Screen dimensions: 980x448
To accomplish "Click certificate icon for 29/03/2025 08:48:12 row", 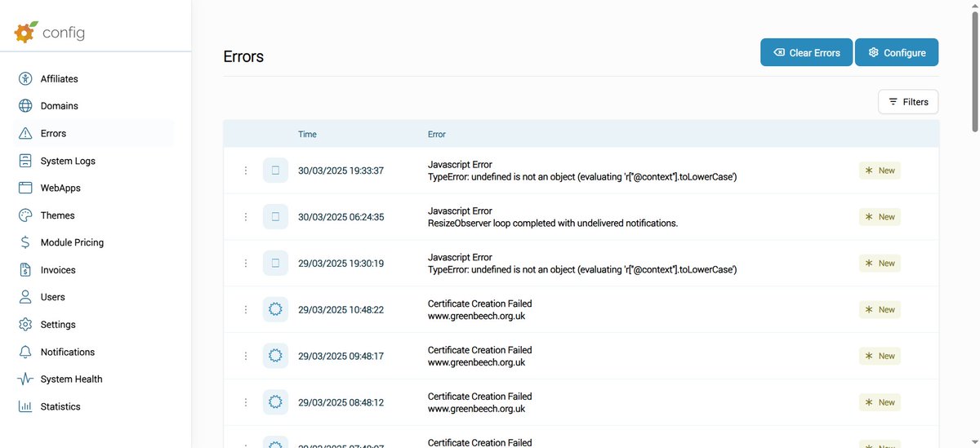I will pos(275,402).
